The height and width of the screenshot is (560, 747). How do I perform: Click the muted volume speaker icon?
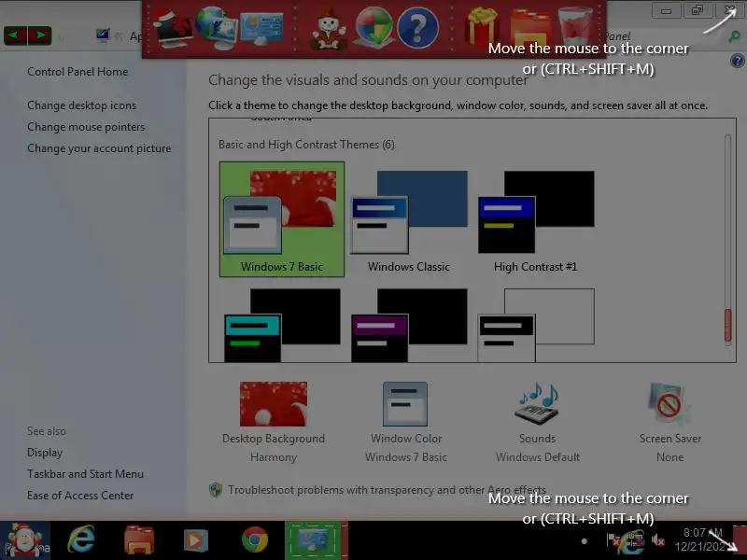click(658, 540)
